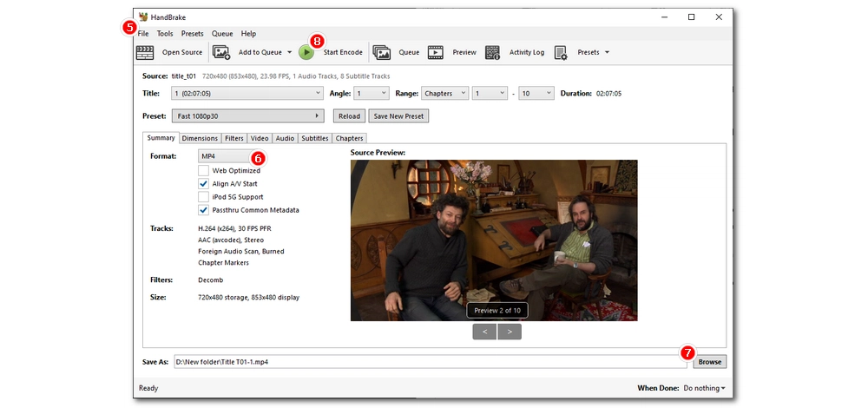Open the Angle dropdown
Image resolution: width=868 pixels, height=408 pixels.
point(372,94)
